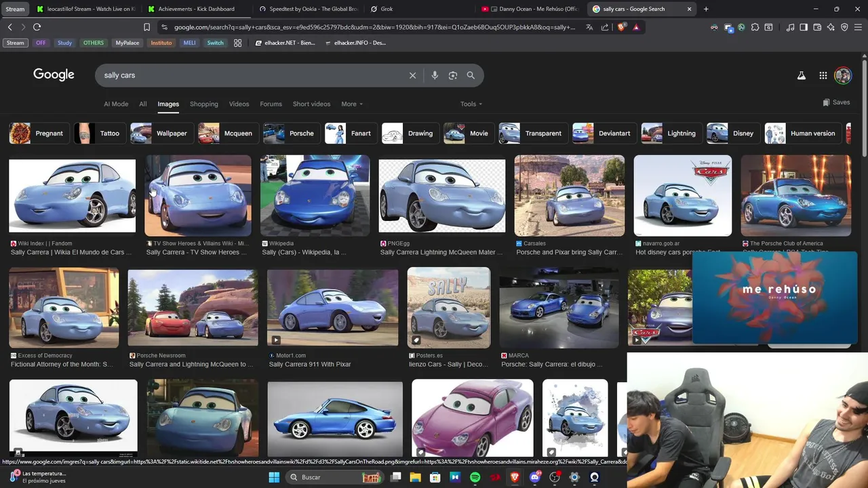Open Discord from the taskbar

[535, 477]
